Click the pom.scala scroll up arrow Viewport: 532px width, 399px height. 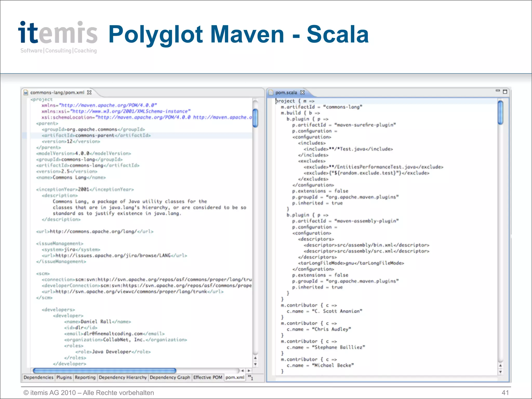[x=501, y=365]
